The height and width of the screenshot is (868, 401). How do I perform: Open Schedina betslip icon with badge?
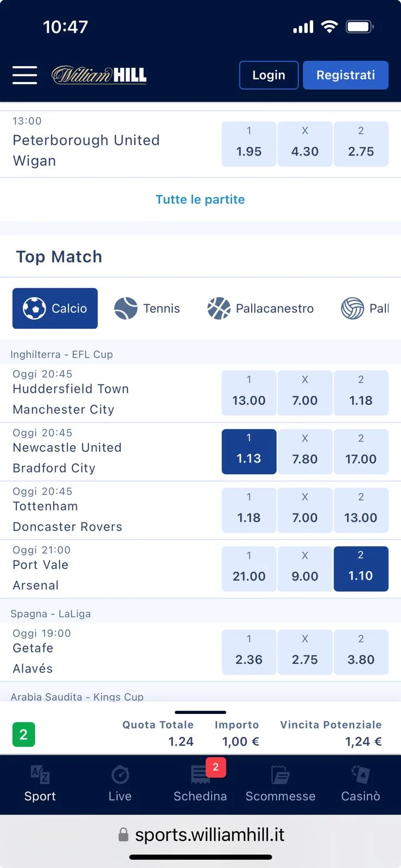(200, 775)
